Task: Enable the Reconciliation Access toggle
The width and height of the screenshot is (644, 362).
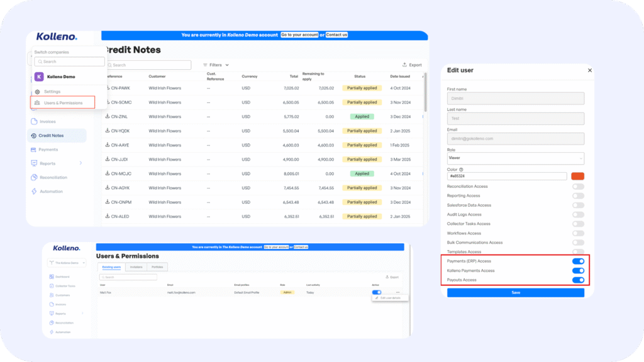Action: pos(578,187)
